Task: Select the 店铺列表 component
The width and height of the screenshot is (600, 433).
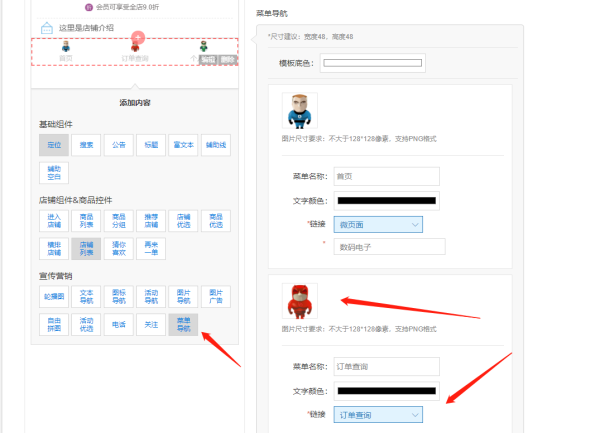Action: (x=86, y=246)
